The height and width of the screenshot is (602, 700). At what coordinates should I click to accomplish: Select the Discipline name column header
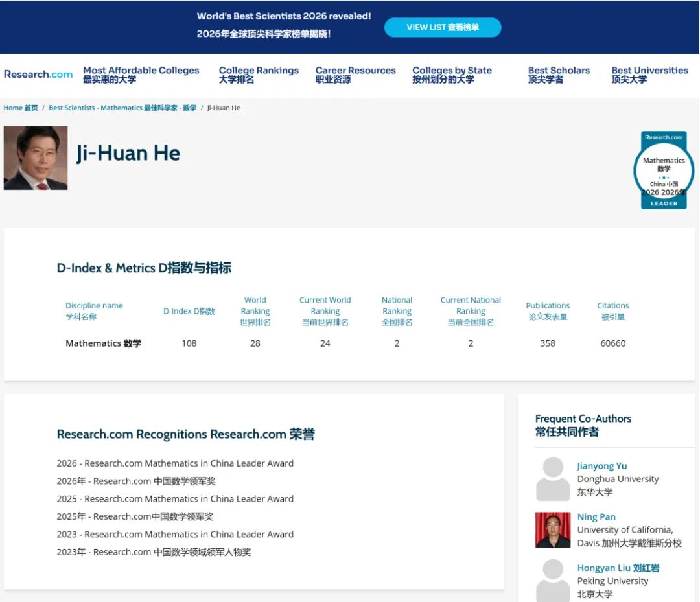click(x=94, y=311)
